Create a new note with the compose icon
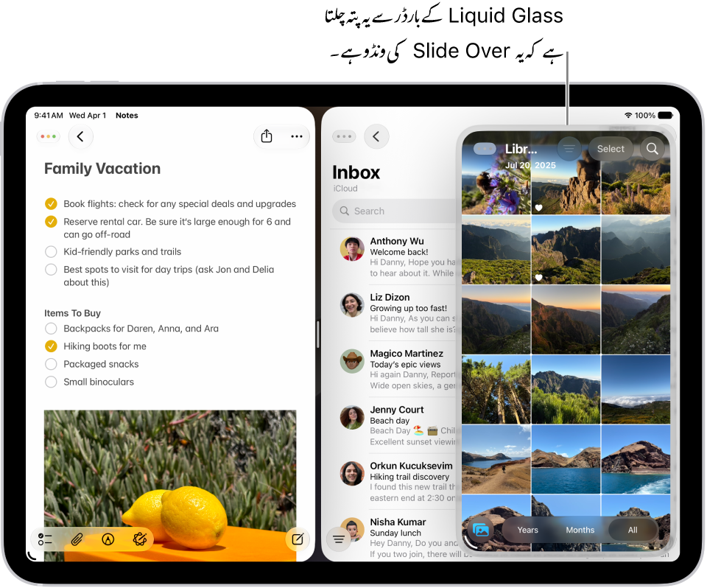Image resolution: width=707 pixels, height=588 pixels. coord(298,539)
